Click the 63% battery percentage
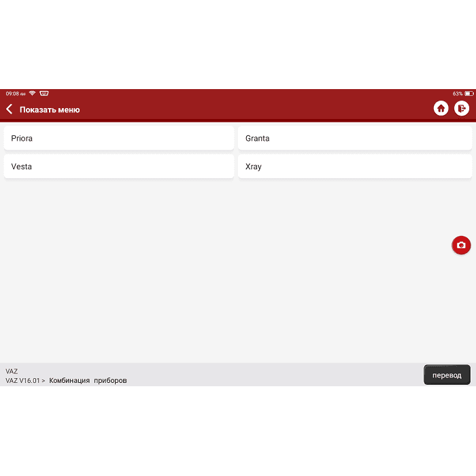Screen dimensions: 476x476 [x=458, y=94]
